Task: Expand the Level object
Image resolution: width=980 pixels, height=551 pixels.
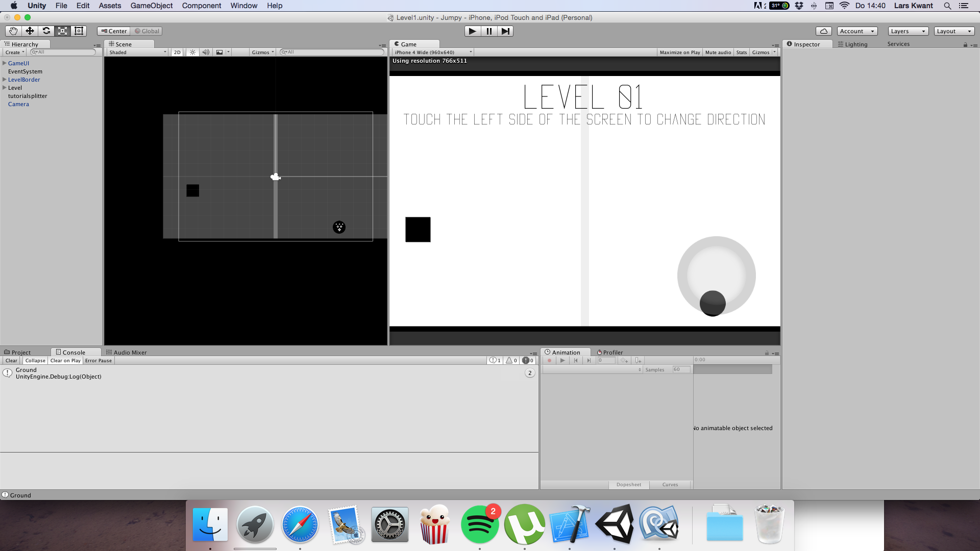Action: (5, 88)
